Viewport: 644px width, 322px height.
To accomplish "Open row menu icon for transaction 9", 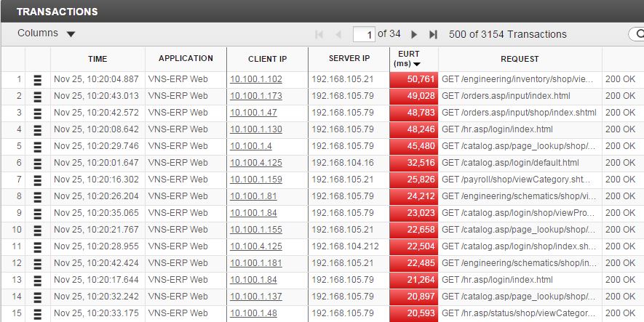I will [x=37, y=214].
